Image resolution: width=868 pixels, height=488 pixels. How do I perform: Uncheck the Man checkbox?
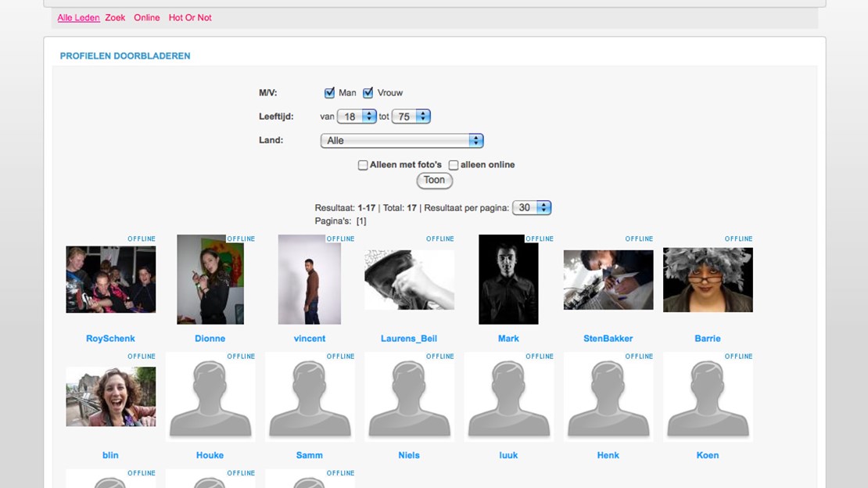click(329, 93)
